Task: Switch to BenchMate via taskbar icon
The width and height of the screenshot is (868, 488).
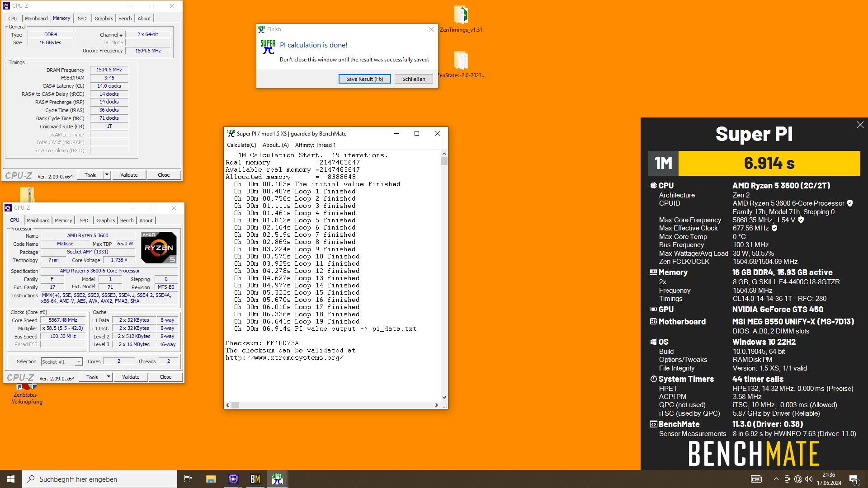Action: [255, 479]
